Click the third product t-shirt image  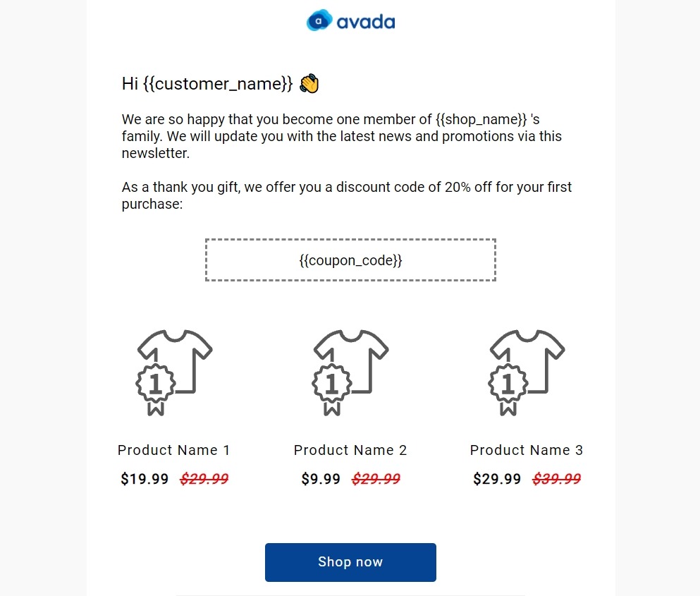pyautogui.click(x=527, y=372)
